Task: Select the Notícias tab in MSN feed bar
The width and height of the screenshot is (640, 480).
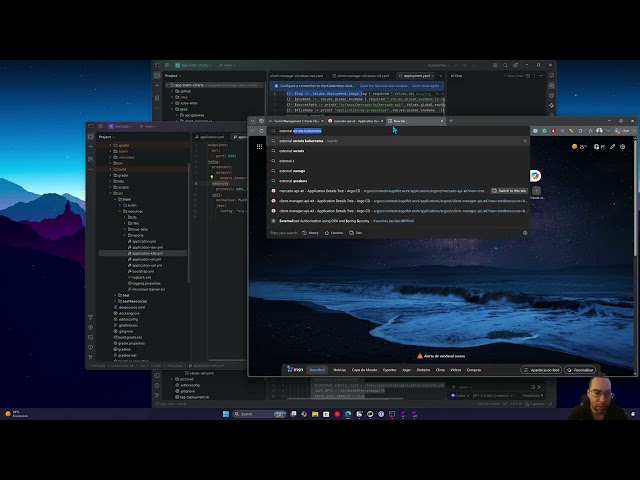Action: (x=340, y=370)
